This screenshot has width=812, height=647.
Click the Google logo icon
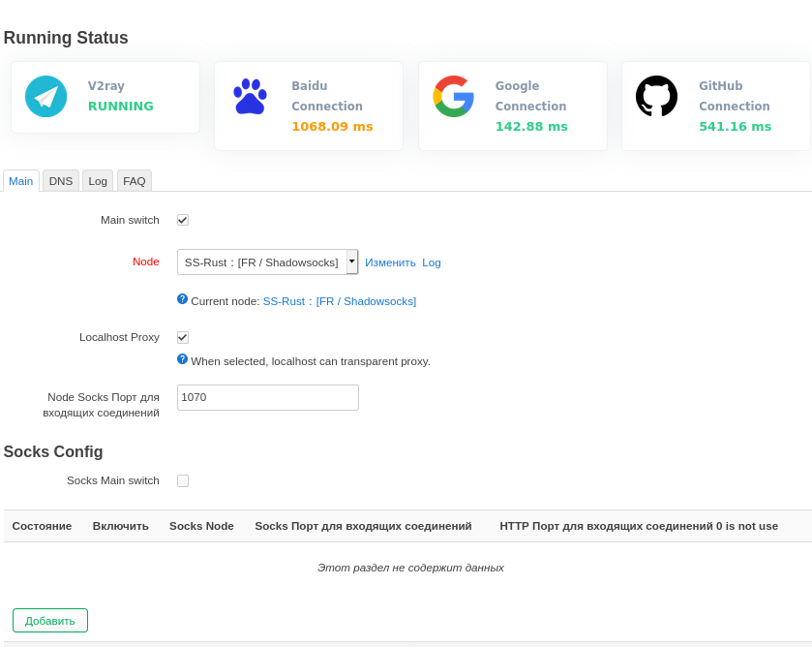click(453, 97)
